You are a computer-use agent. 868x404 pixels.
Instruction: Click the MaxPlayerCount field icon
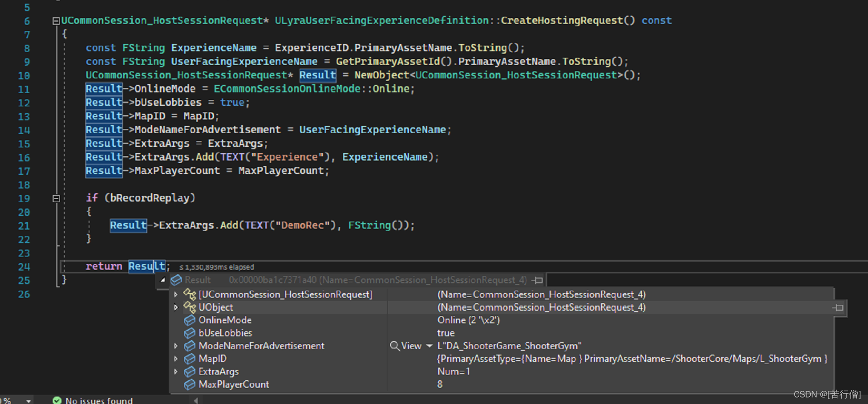(x=190, y=384)
